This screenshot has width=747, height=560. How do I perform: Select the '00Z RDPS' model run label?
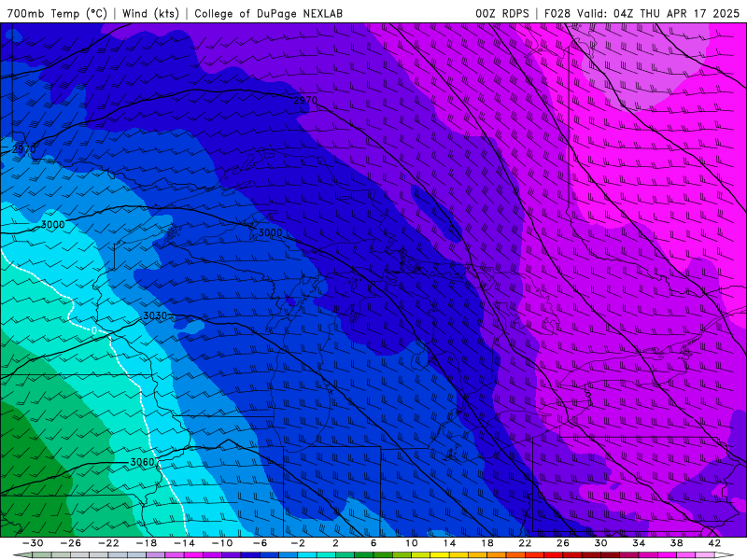pos(502,13)
